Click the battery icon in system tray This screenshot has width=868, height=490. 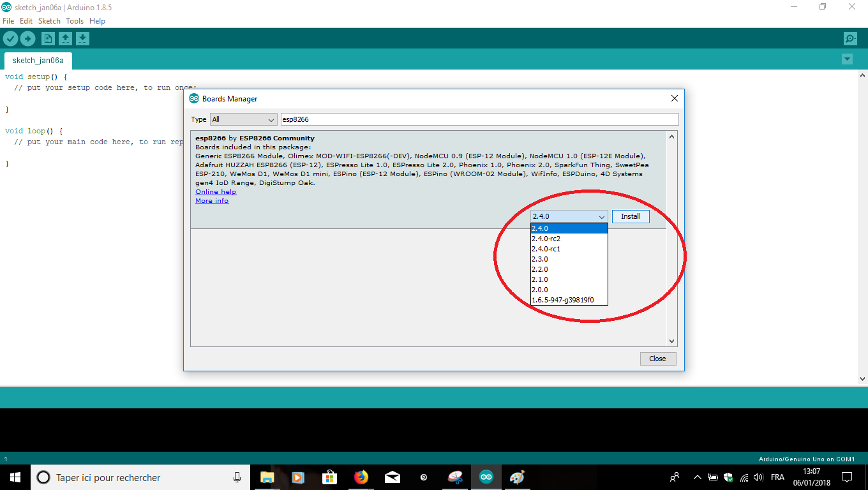coord(713,477)
